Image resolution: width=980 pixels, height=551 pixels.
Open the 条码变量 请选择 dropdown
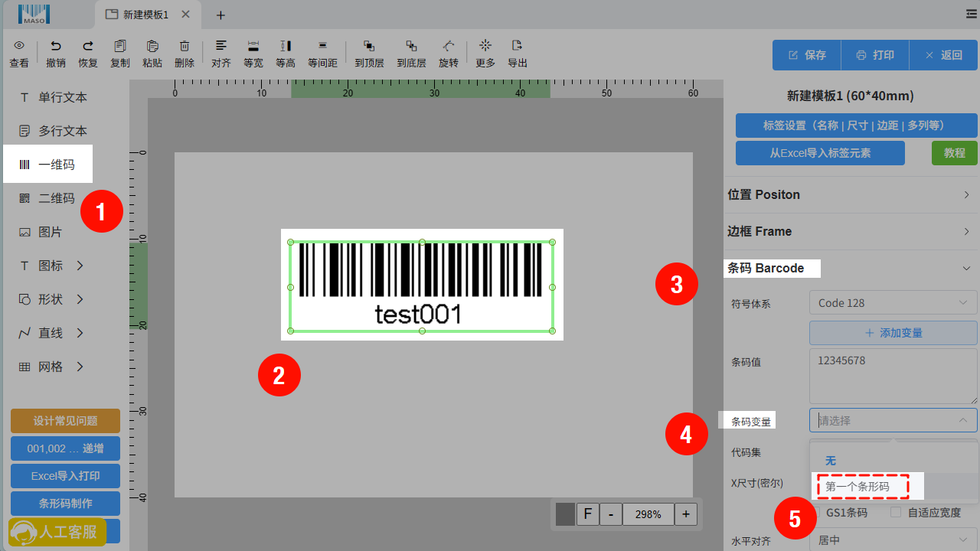tap(893, 420)
